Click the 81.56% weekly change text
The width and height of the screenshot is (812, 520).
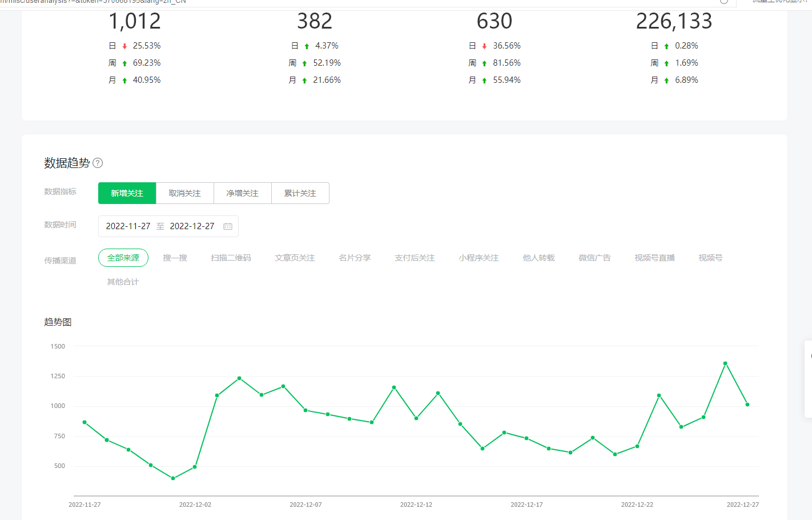point(507,63)
